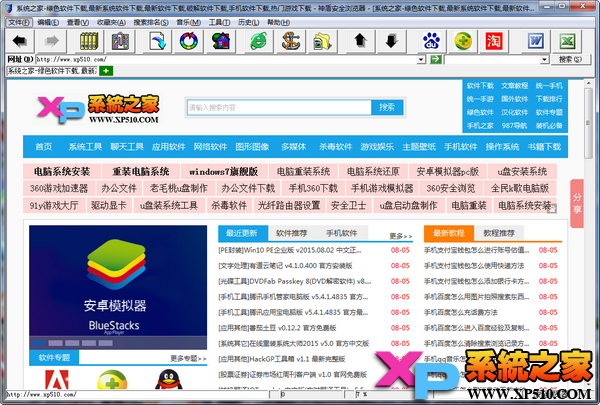Image resolution: width=600 pixels, height=405 pixels.
Task: Click the 老毛桃u盘制作 tag link
Action: pos(178,188)
